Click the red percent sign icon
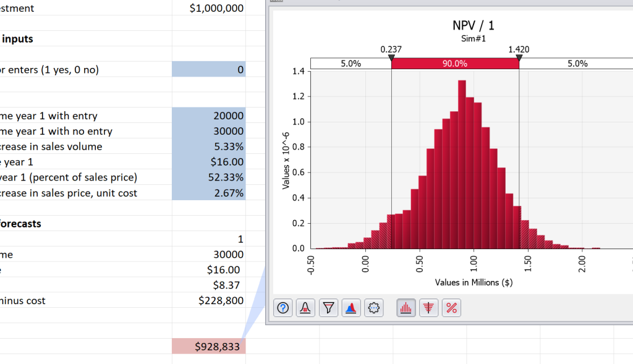 click(451, 308)
